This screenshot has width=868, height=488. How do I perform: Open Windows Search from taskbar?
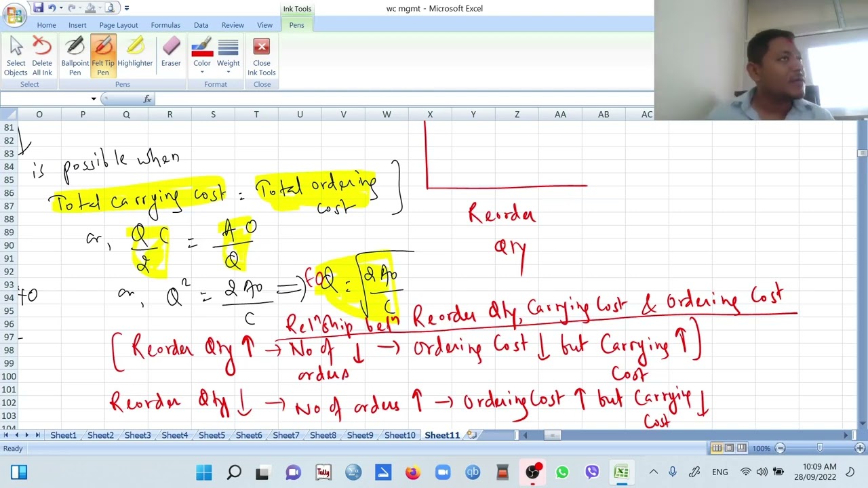234,472
